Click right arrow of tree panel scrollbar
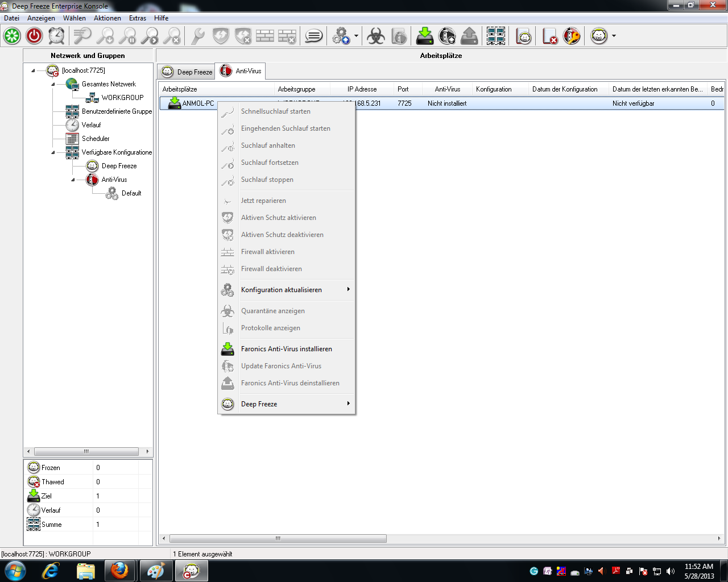Viewport: 728px width, 582px height. [x=147, y=451]
